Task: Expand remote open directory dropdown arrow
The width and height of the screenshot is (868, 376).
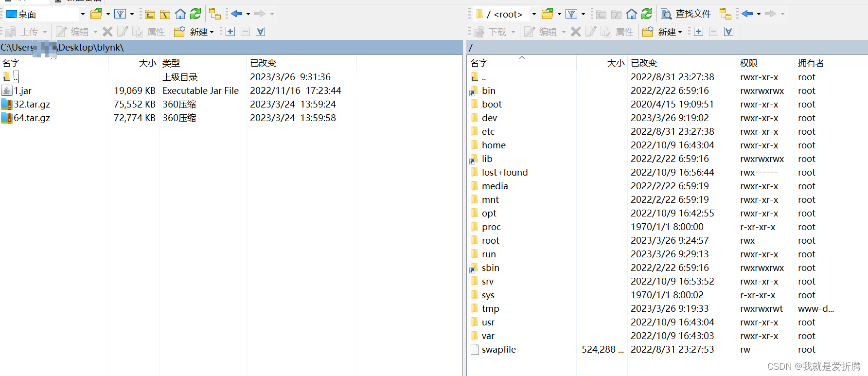Action: pyautogui.click(x=559, y=14)
